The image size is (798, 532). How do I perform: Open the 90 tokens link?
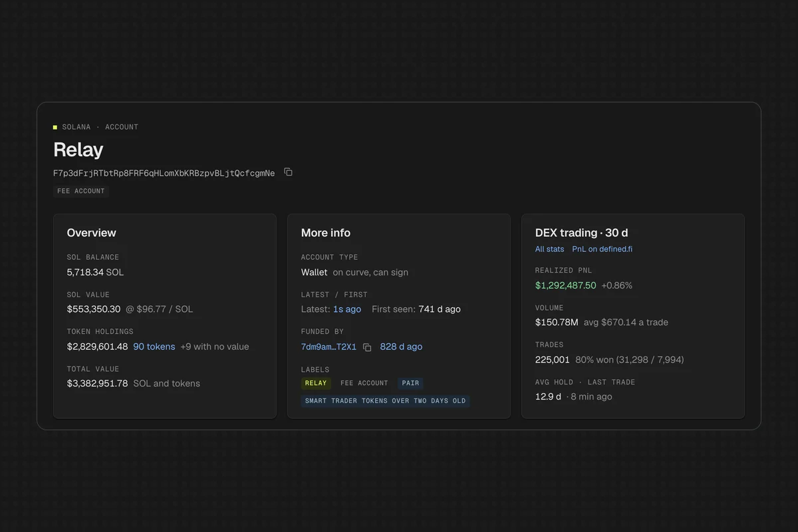click(154, 346)
